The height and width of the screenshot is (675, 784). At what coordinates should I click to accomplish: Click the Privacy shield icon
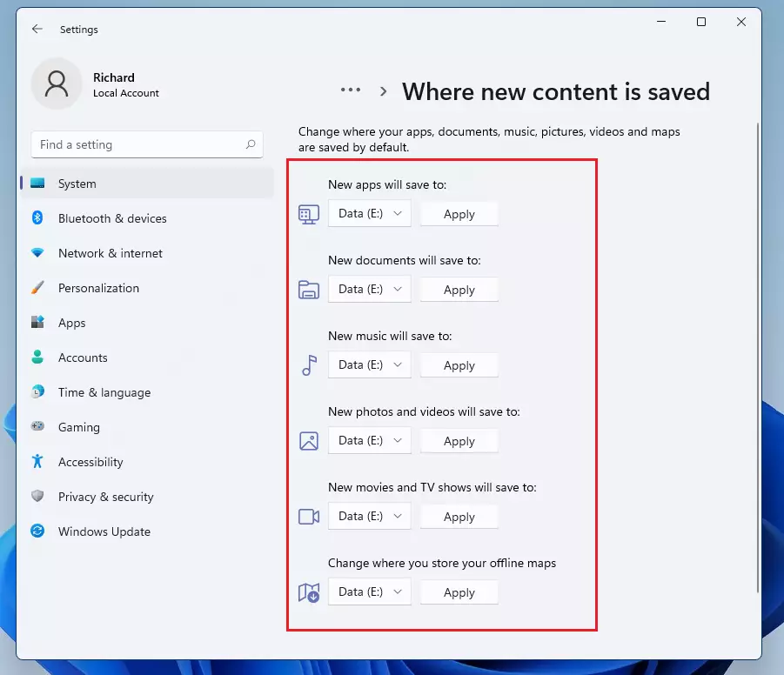37,496
